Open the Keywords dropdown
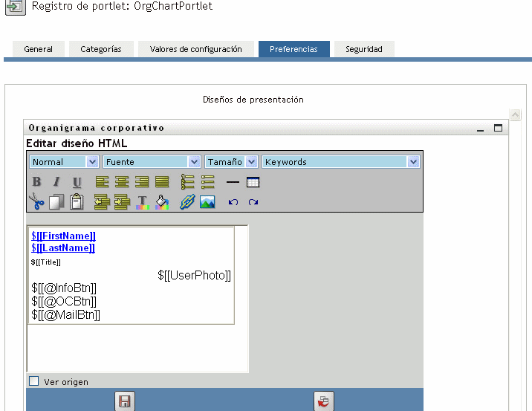The width and height of the screenshot is (532, 411). pos(341,162)
